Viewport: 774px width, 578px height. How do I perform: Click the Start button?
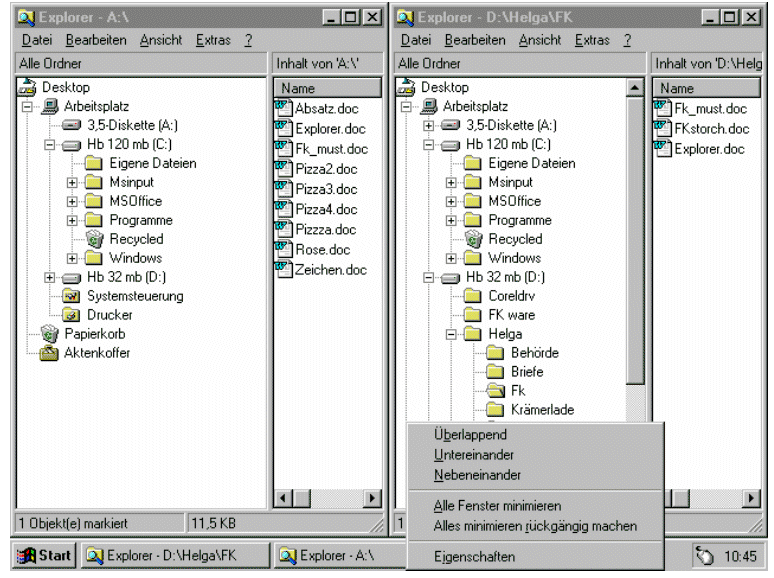pyautogui.click(x=44, y=555)
